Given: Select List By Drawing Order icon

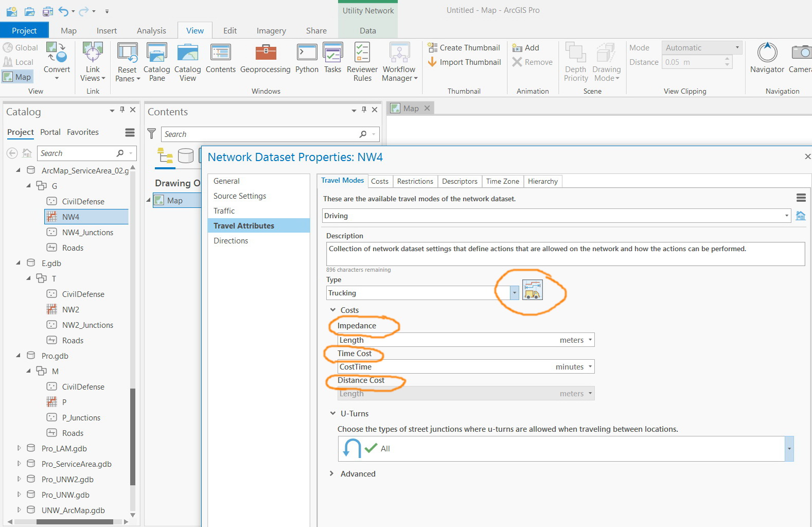Looking at the screenshot, I should click(165, 155).
